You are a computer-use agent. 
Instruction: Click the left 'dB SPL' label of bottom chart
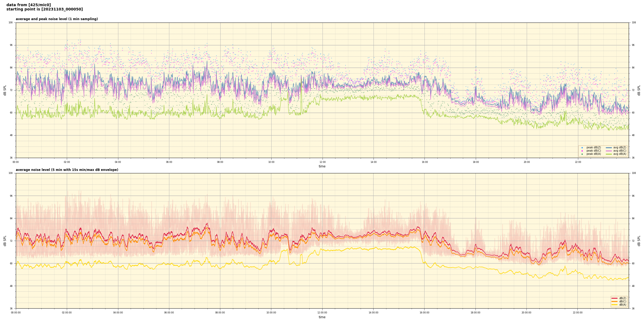tap(5, 241)
